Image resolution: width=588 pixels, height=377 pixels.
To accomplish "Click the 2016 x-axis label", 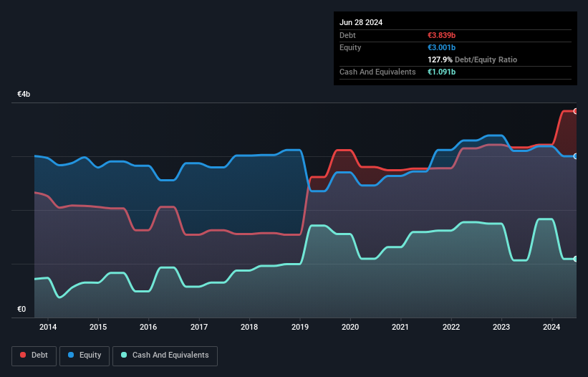I will (148, 327).
